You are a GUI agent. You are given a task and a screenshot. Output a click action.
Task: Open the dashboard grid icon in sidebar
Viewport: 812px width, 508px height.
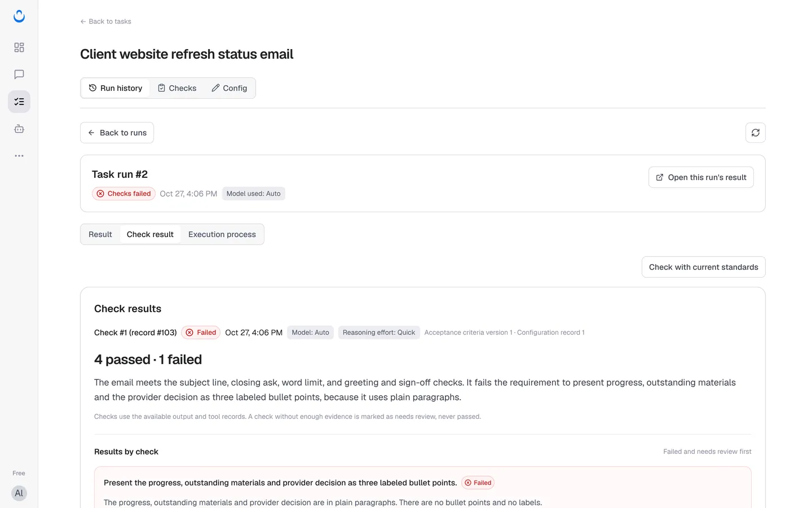pyautogui.click(x=19, y=47)
